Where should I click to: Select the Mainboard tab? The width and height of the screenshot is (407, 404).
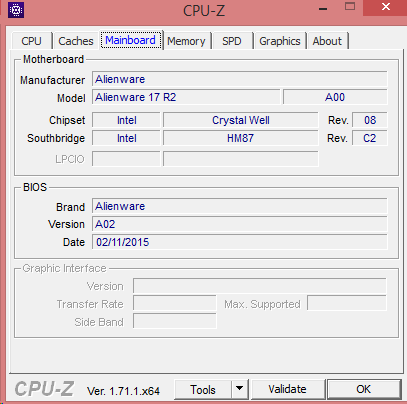[130, 40]
